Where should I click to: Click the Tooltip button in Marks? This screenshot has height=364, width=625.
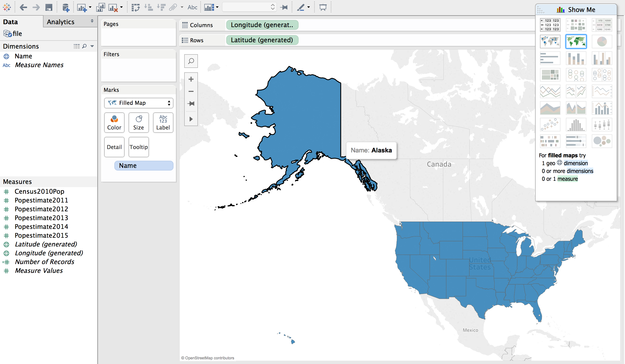(138, 147)
